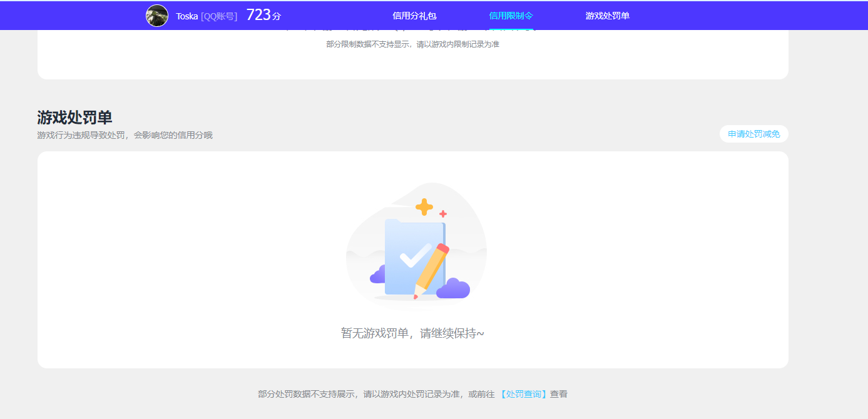Open the 信用分礼包 tab
The image size is (868, 419).
point(414,16)
